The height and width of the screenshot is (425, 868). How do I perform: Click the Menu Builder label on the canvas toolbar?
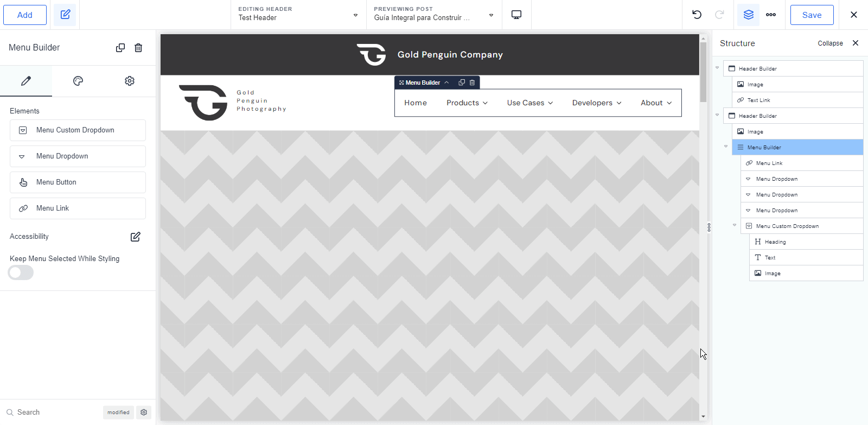coord(423,83)
